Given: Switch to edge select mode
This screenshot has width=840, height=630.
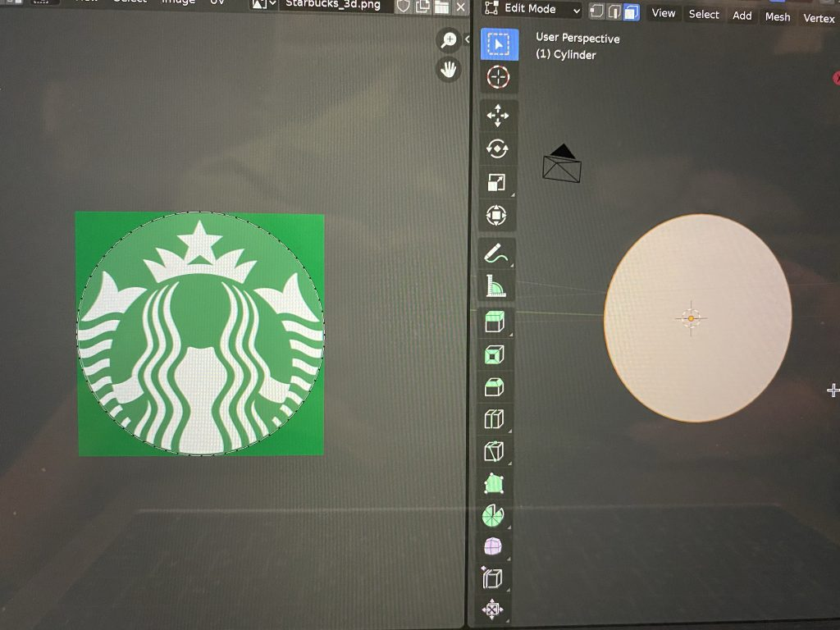Looking at the screenshot, I should [x=614, y=11].
